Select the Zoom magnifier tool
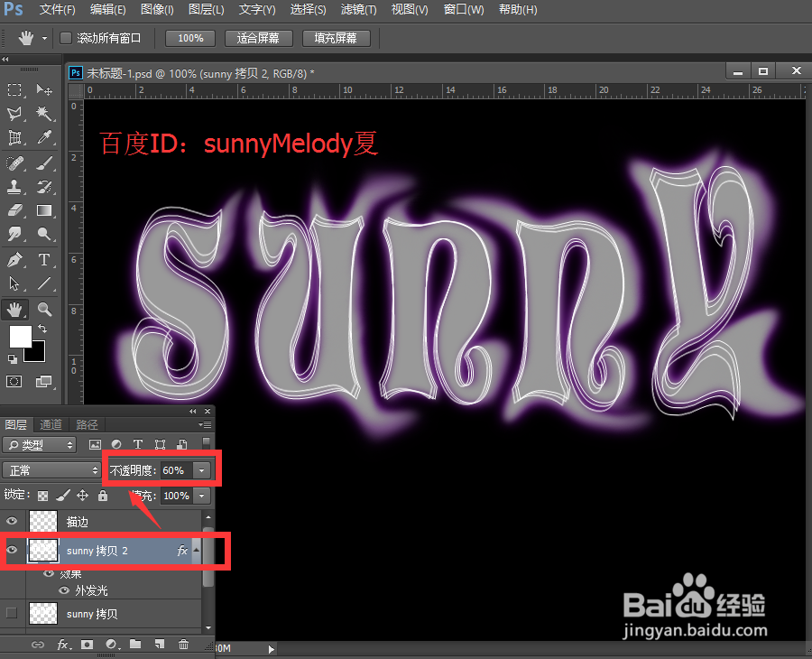Viewport: 812px width, 659px height. click(44, 310)
